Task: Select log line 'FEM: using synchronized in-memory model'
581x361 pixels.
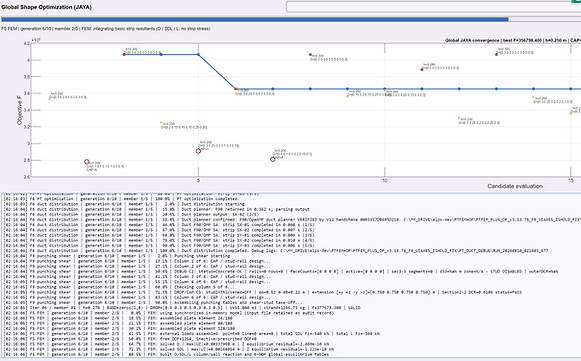Action: tap(169, 313)
